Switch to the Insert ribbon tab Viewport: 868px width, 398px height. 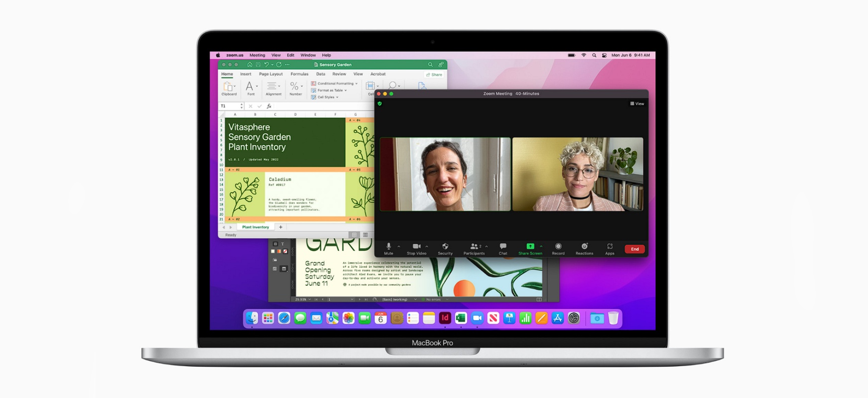pos(246,74)
